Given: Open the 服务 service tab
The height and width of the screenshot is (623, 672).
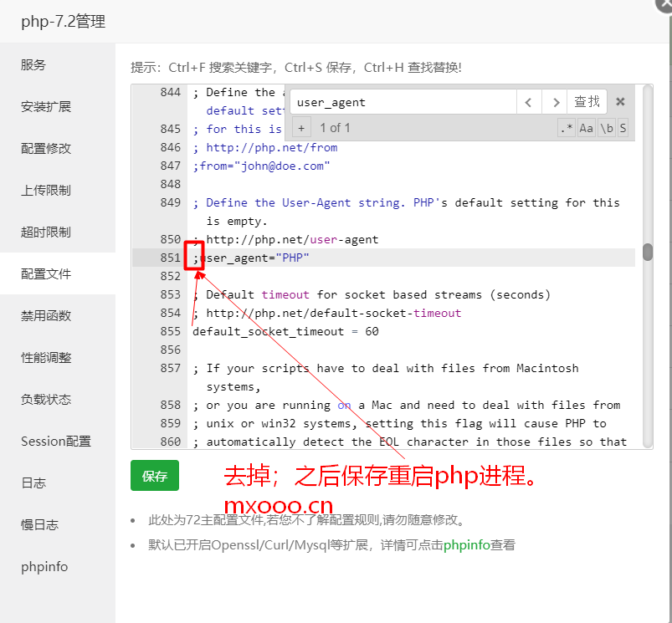Looking at the screenshot, I should (x=33, y=64).
